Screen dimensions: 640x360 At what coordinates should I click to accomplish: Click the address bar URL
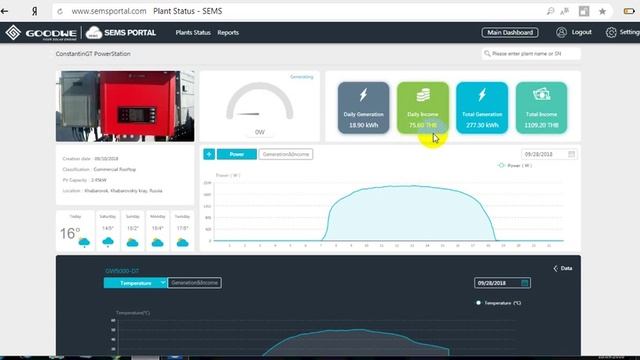pos(109,11)
